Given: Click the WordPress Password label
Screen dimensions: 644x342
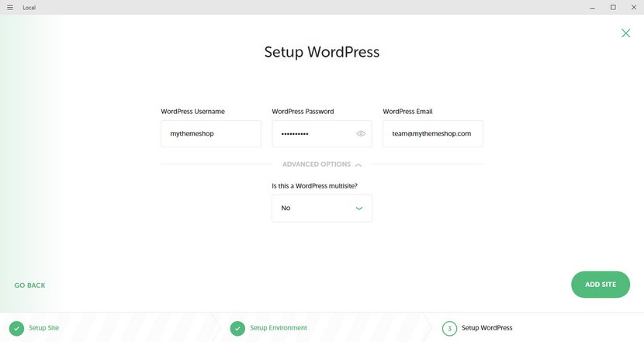Looking at the screenshot, I should coord(303,111).
